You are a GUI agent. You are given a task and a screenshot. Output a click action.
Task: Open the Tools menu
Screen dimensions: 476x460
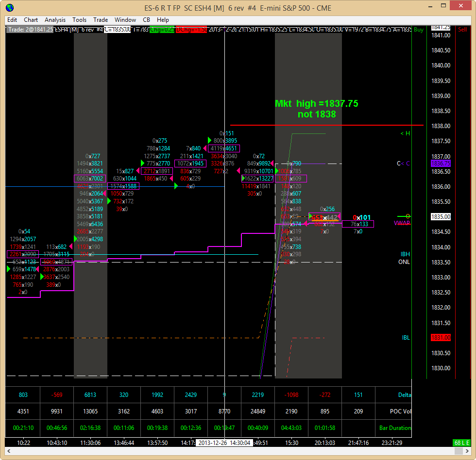coord(80,20)
